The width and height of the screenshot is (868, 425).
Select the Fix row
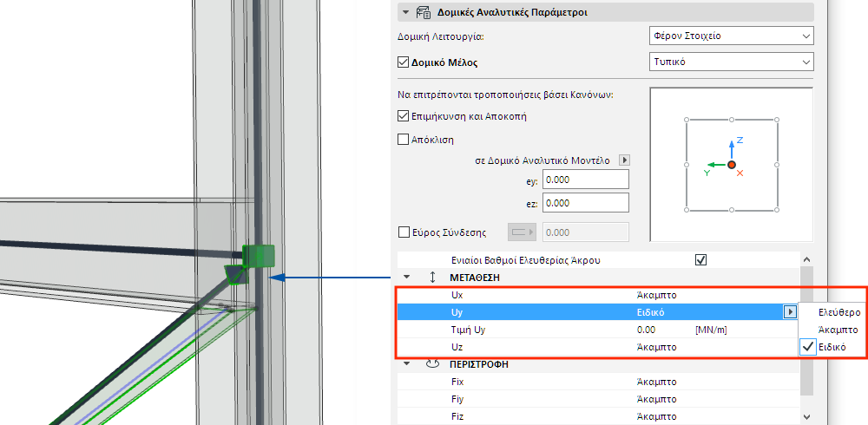coord(598,382)
